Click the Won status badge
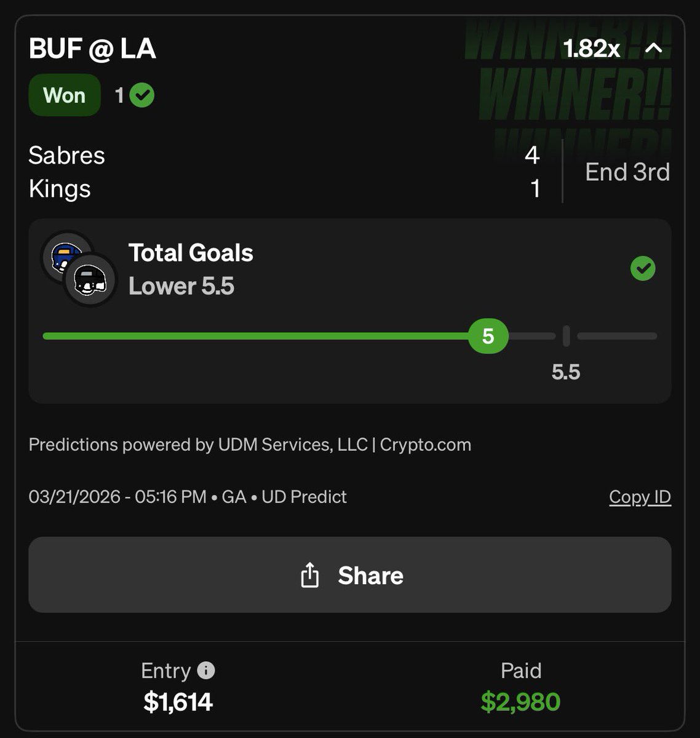 [65, 95]
